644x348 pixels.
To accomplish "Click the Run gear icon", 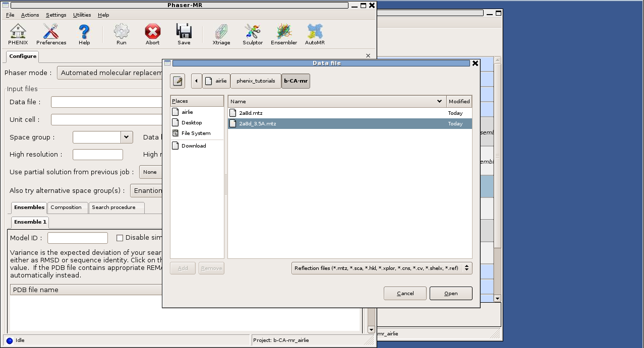I will (121, 34).
